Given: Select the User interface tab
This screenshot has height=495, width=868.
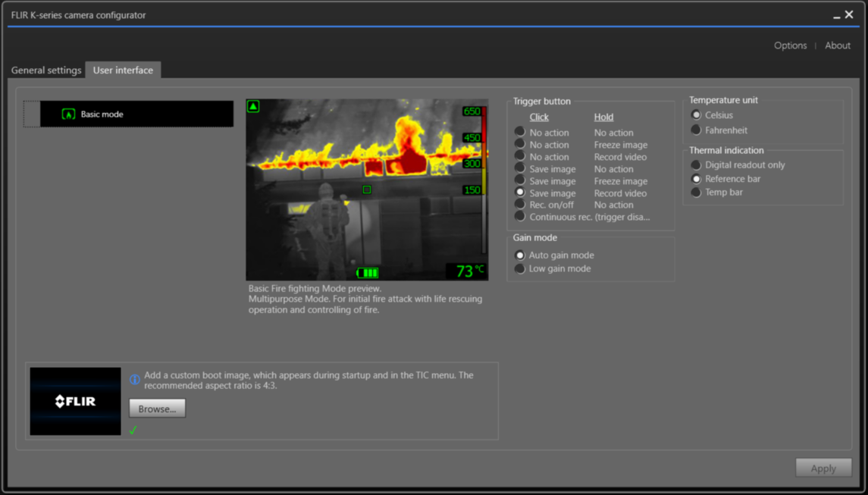Looking at the screenshot, I should tap(123, 70).
